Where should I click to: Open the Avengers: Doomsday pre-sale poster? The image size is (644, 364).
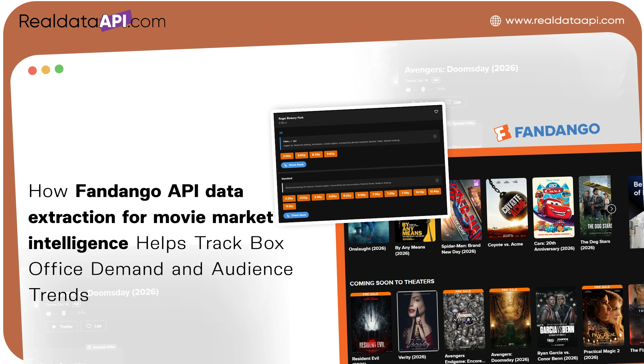coord(510,318)
